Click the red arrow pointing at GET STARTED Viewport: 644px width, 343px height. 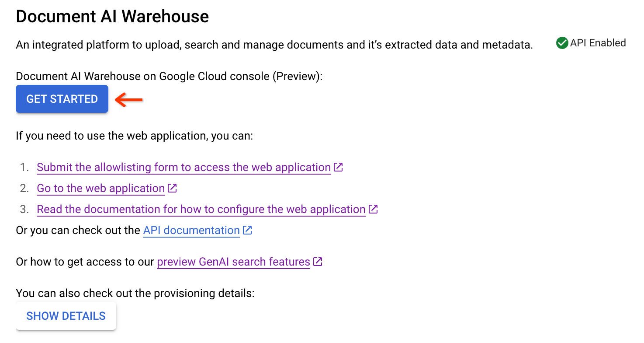(x=129, y=100)
